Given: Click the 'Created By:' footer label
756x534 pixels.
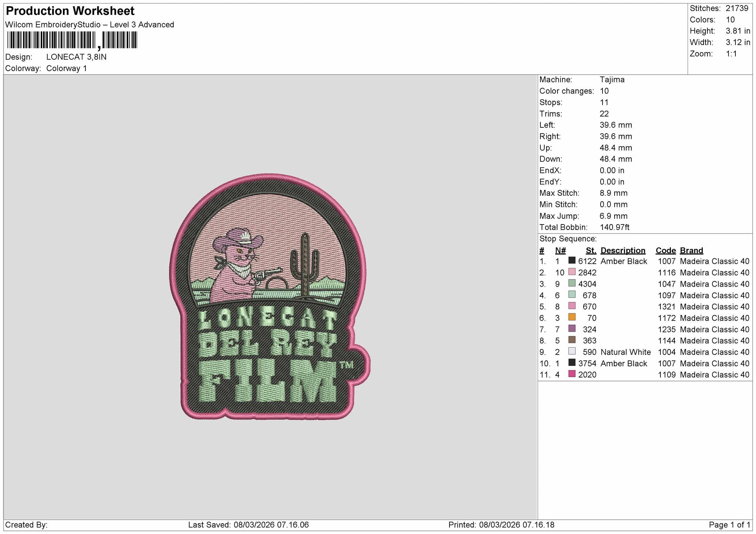Looking at the screenshot, I should 26,525.
